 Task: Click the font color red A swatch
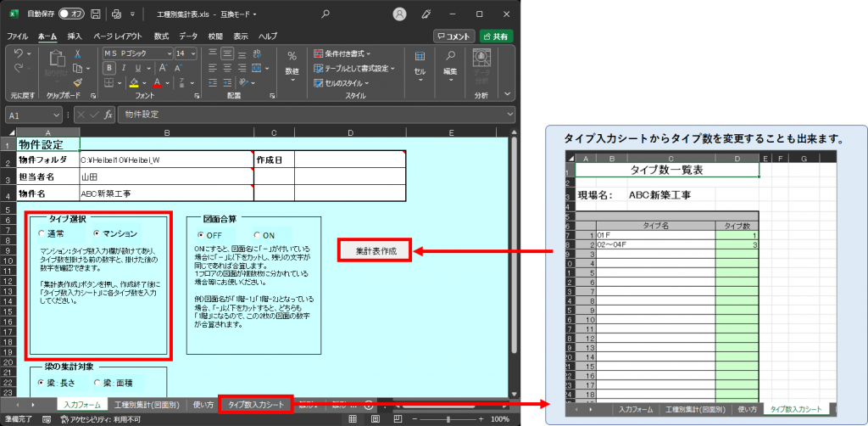(x=157, y=83)
